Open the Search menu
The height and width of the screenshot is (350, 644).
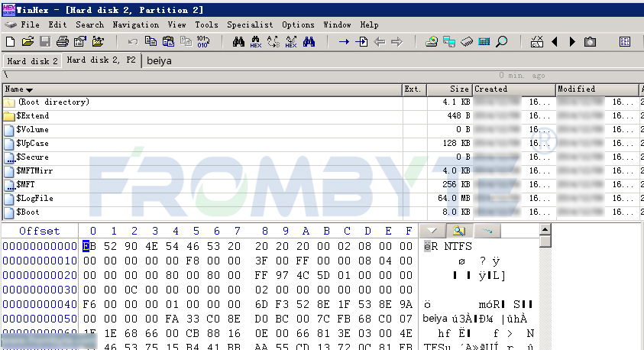point(89,24)
